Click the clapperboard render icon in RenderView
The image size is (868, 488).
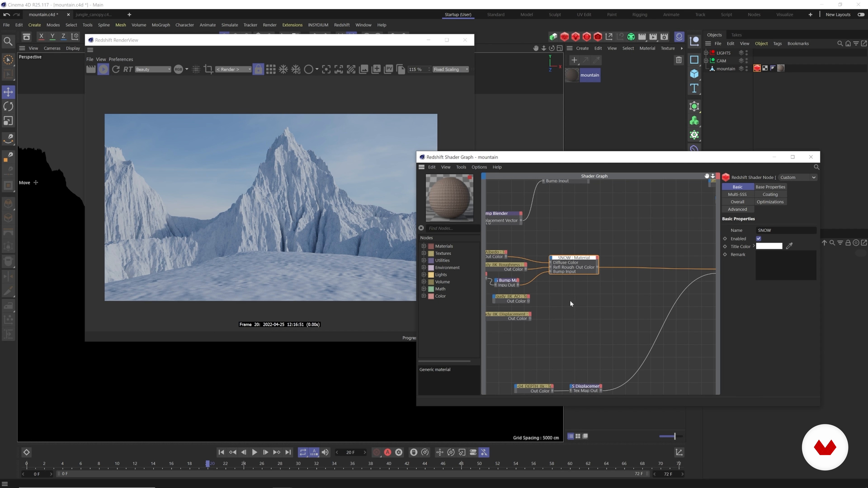coord(91,69)
